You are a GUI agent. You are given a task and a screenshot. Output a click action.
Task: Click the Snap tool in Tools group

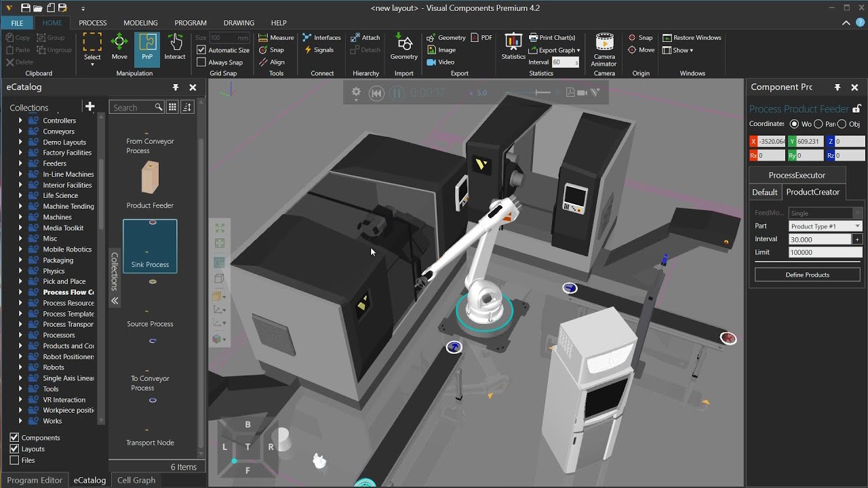(271, 50)
